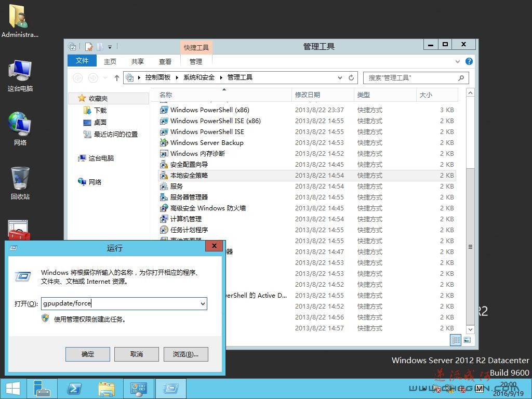Image resolution: width=532 pixels, height=399 pixels.
Task: Switch to the 管理 ribbon tab
Action: click(196, 61)
